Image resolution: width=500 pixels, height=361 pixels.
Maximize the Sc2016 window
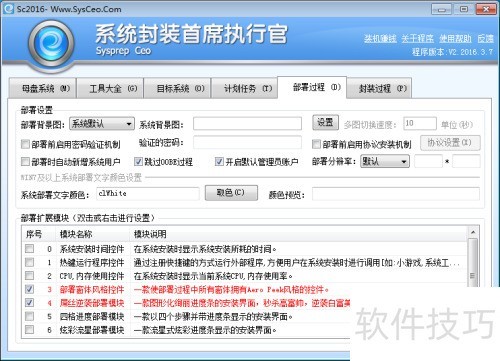pyautogui.click(x=464, y=9)
